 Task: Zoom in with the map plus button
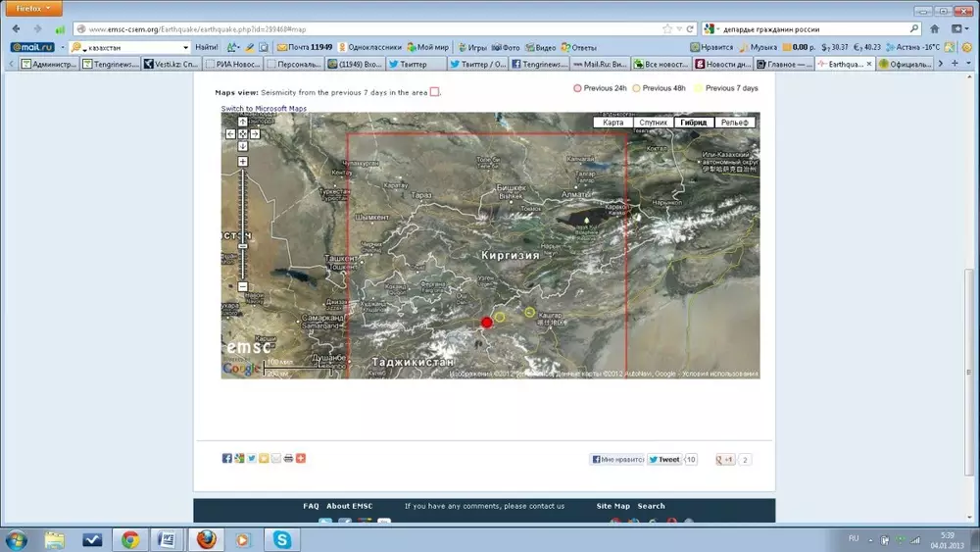242,161
